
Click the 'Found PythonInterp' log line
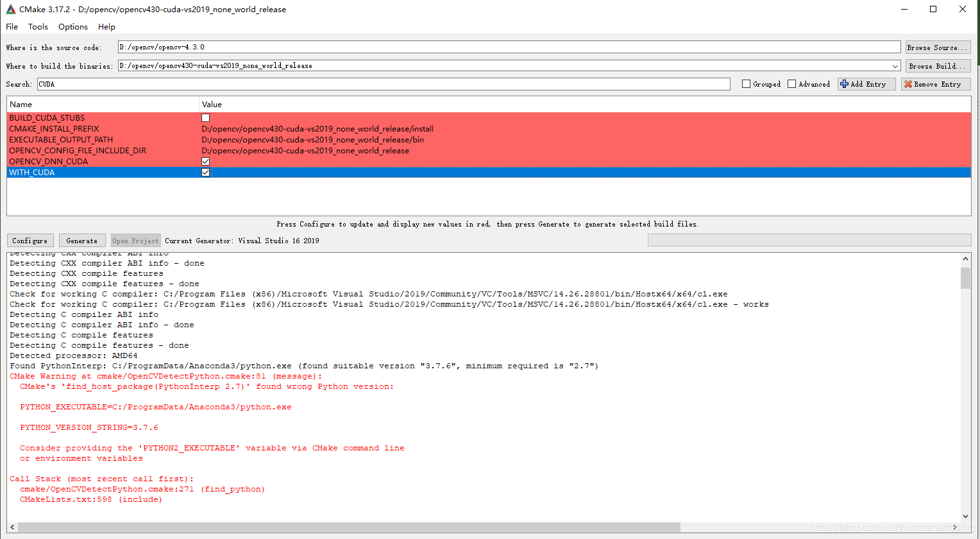coord(304,366)
